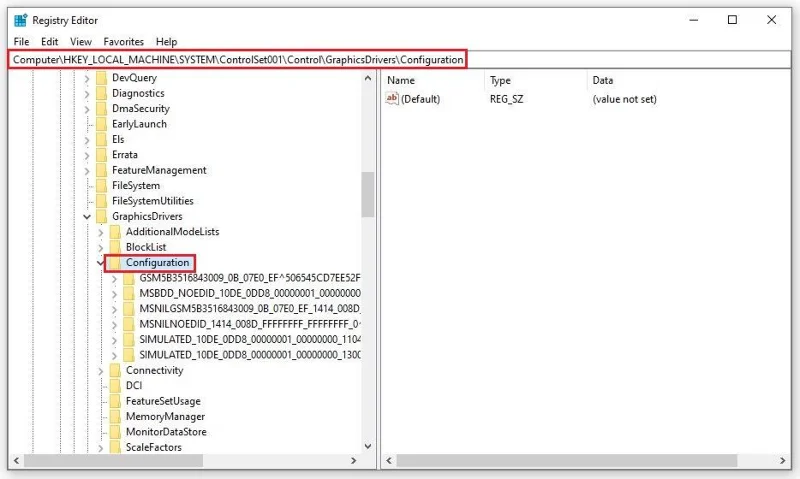Click the tree pane scroll right arrow
Viewport: 800px width, 479px height.
[354, 461]
